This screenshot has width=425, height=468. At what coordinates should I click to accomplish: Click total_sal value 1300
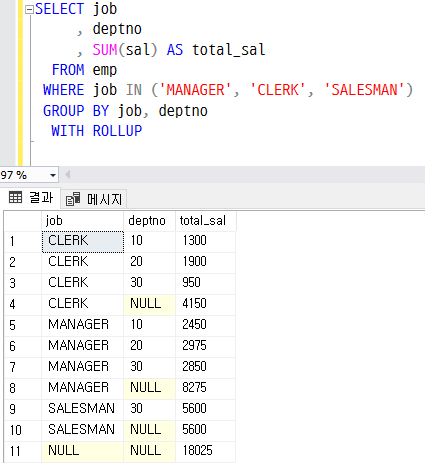click(205, 241)
